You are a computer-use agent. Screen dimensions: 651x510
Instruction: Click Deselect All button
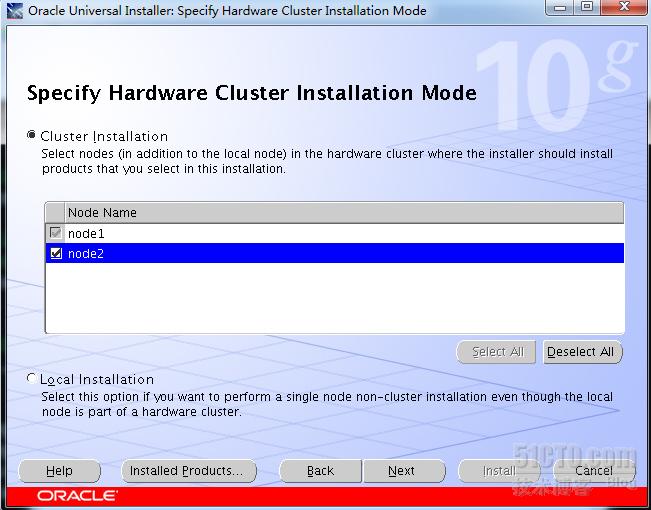pyautogui.click(x=583, y=352)
